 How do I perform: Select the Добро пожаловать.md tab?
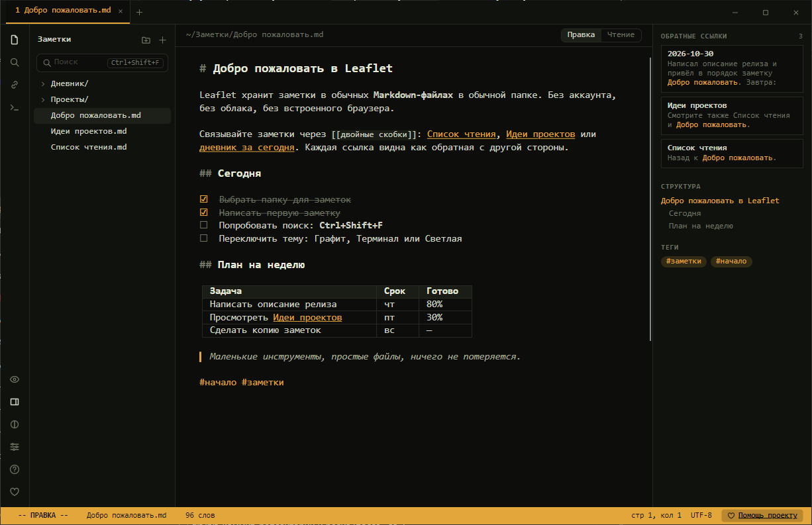tap(68, 11)
